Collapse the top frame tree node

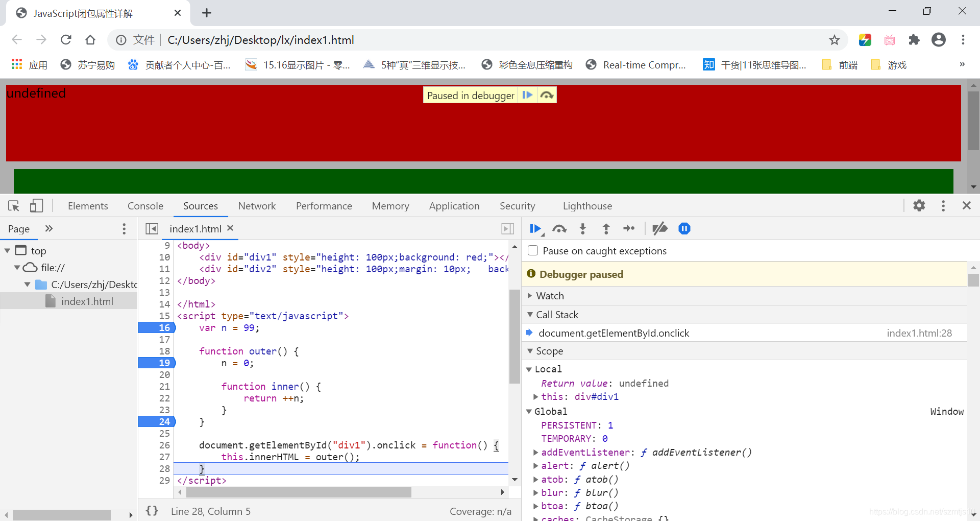(x=7, y=251)
